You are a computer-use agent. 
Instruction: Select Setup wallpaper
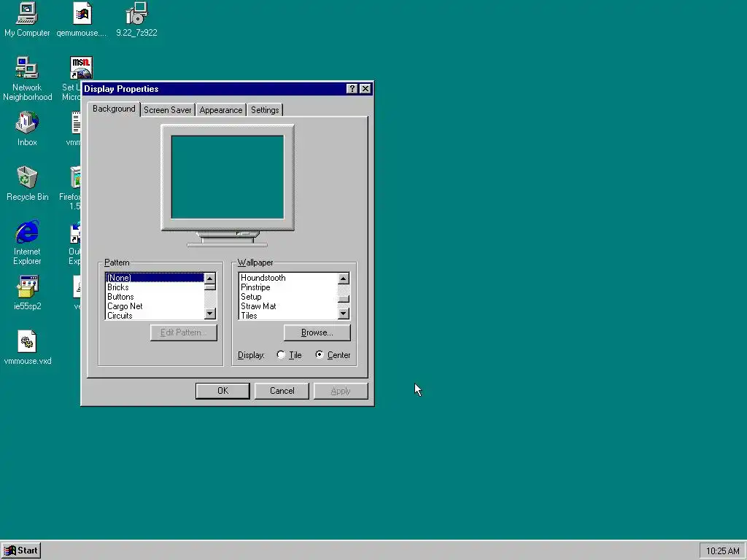(287, 297)
